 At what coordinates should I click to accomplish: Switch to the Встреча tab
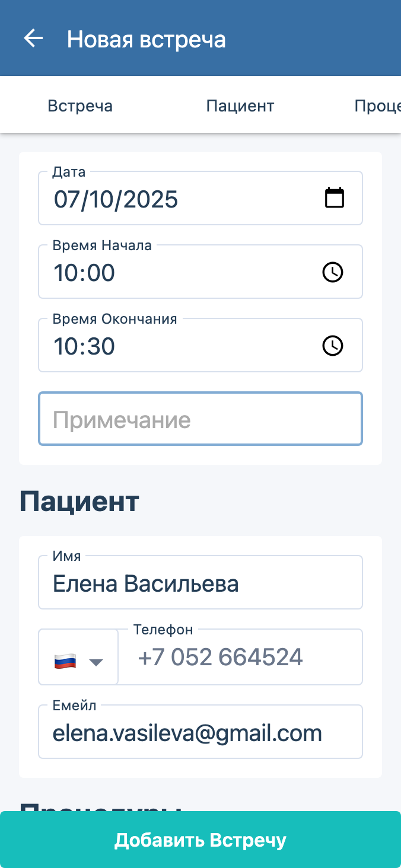point(80,106)
